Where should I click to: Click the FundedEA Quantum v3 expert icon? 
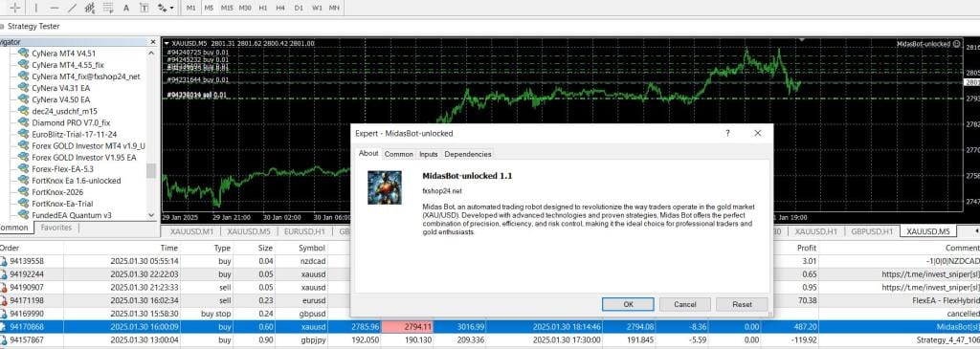tap(24, 215)
